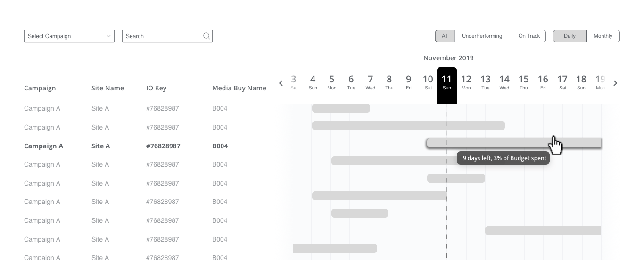The image size is (644, 260).
Task: Pick day 14 Wed in header
Action: tap(504, 82)
